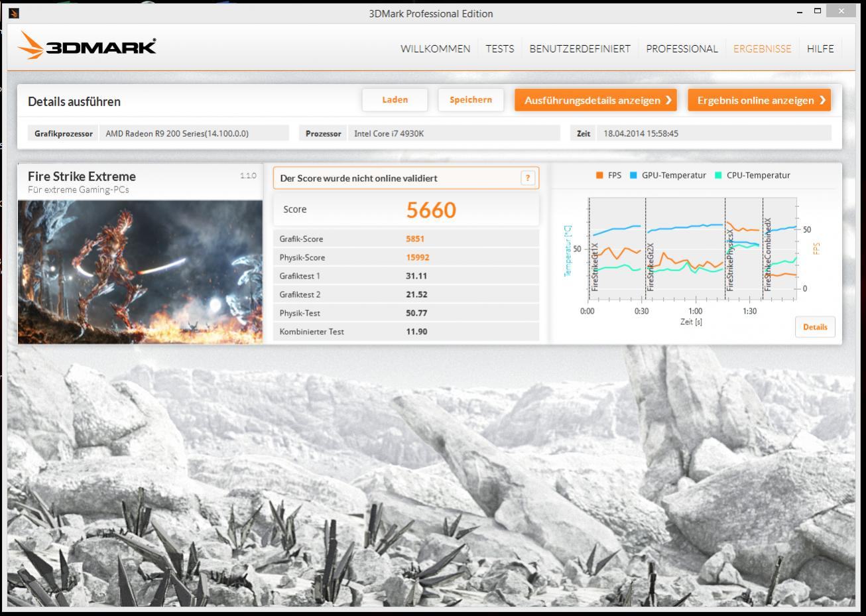Close the 3DMark Professional Edition window

(x=841, y=11)
